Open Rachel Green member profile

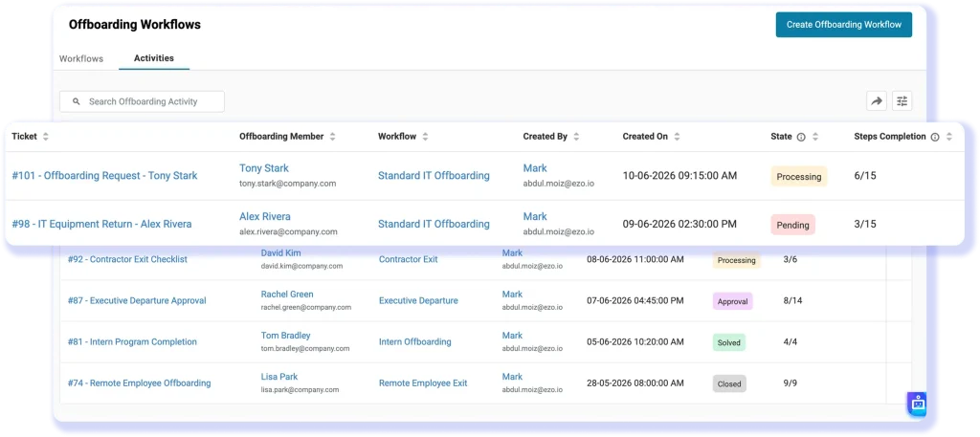pyautogui.click(x=287, y=294)
